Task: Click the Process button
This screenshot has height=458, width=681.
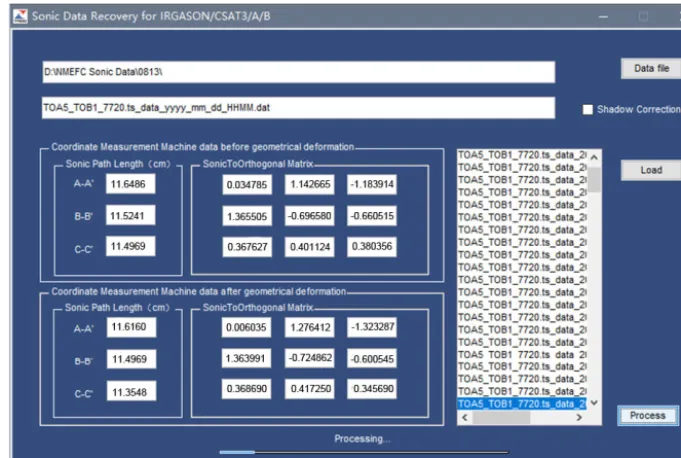Action: [x=648, y=415]
